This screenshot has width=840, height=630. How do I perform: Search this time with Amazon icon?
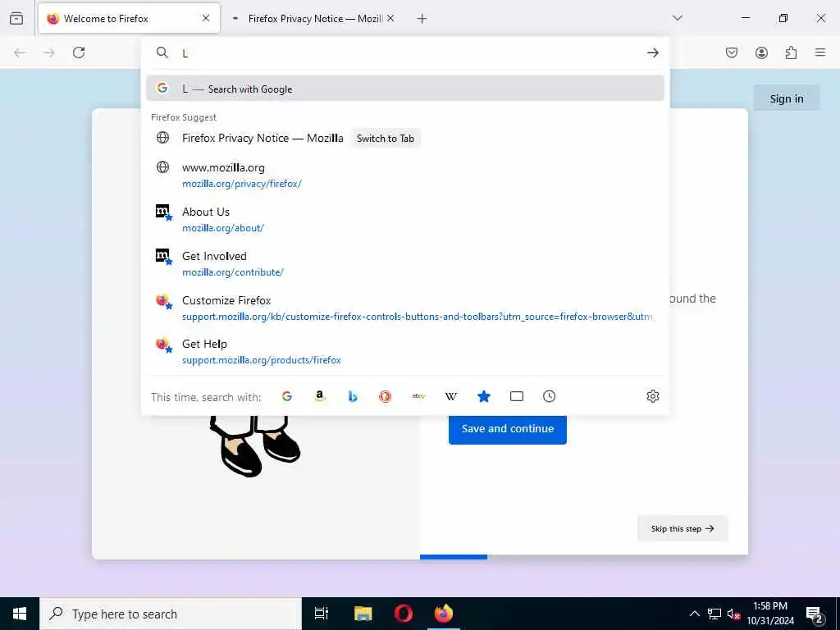tap(320, 396)
